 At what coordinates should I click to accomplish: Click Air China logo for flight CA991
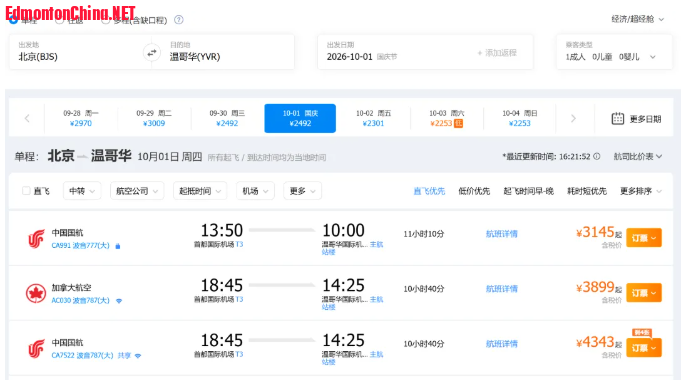[36, 239]
